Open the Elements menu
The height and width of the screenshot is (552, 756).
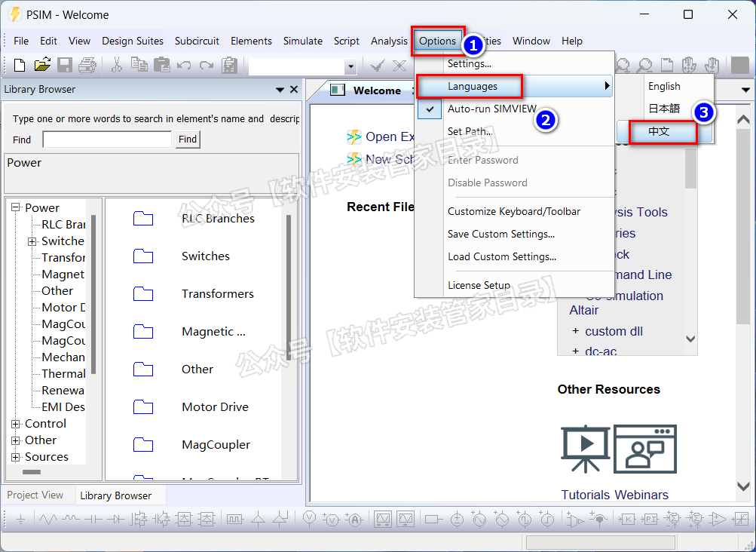[x=251, y=41]
